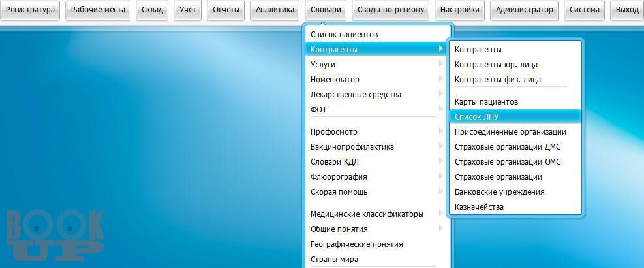The image size is (644, 268).
Task: Select Список пациентов menu entry
Action: tap(377, 35)
